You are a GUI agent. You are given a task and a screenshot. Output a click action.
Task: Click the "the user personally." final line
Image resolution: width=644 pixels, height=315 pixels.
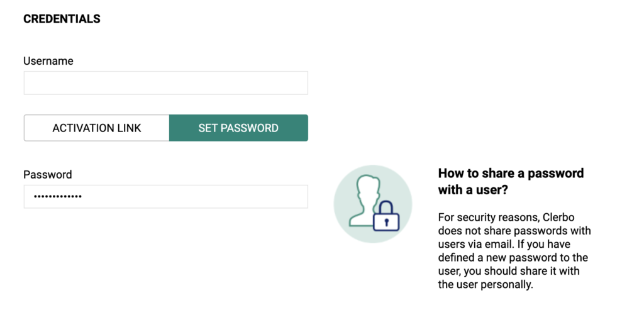coord(486,285)
